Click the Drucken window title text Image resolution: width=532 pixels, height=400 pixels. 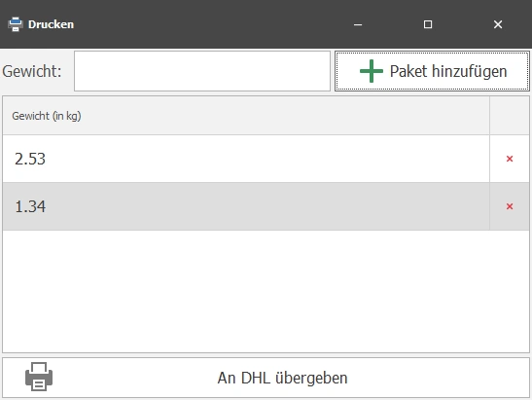point(51,24)
